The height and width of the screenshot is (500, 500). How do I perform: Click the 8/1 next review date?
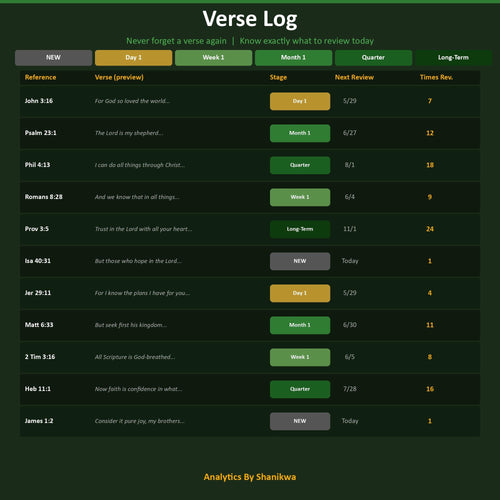tap(350, 165)
